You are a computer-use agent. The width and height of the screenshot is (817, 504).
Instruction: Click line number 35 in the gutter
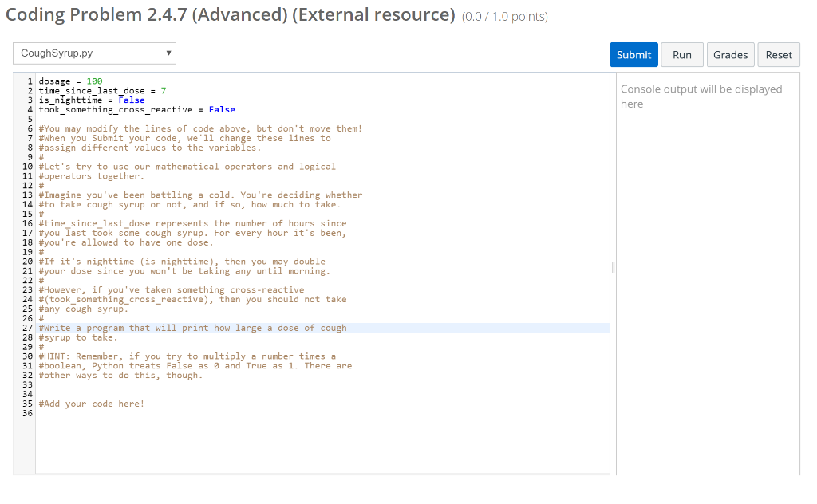pyautogui.click(x=27, y=404)
